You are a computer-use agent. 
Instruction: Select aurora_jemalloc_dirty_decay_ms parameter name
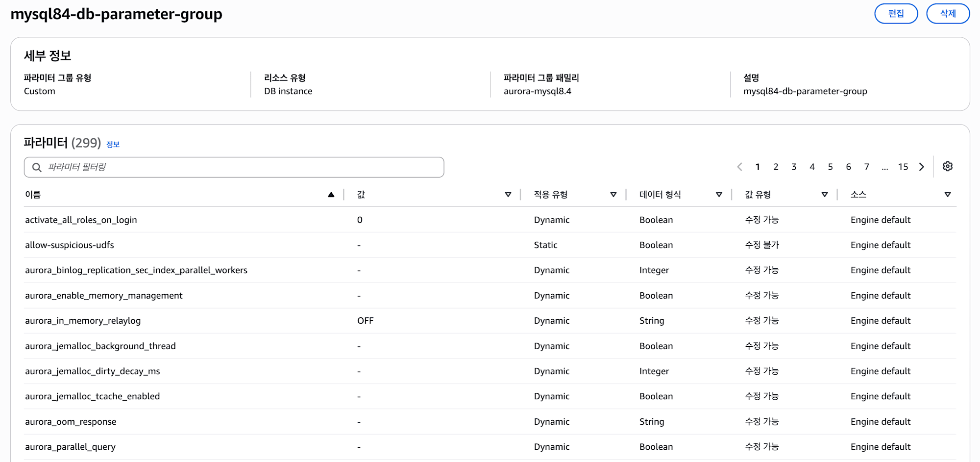[93, 371]
